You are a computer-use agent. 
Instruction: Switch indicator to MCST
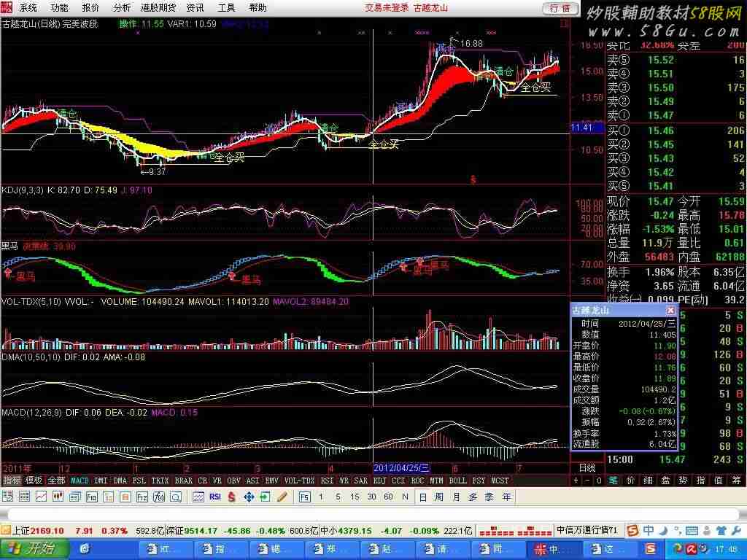(x=500, y=481)
